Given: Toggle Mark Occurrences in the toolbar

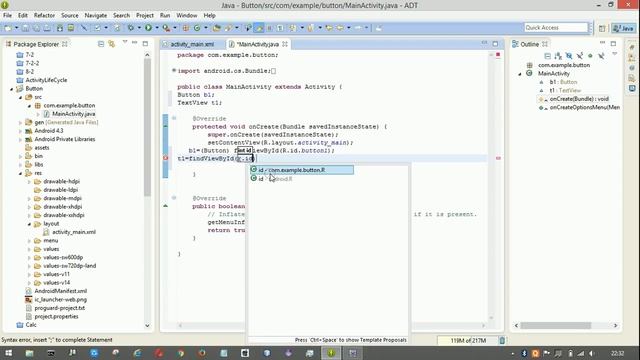Looking at the screenshot, I should pyautogui.click(x=259, y=28).
